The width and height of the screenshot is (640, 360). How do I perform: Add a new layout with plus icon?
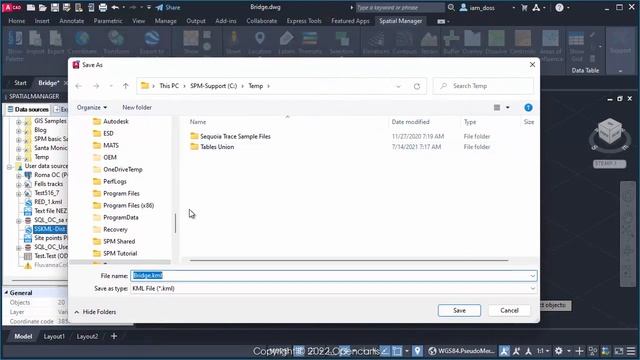pos(114,336)
